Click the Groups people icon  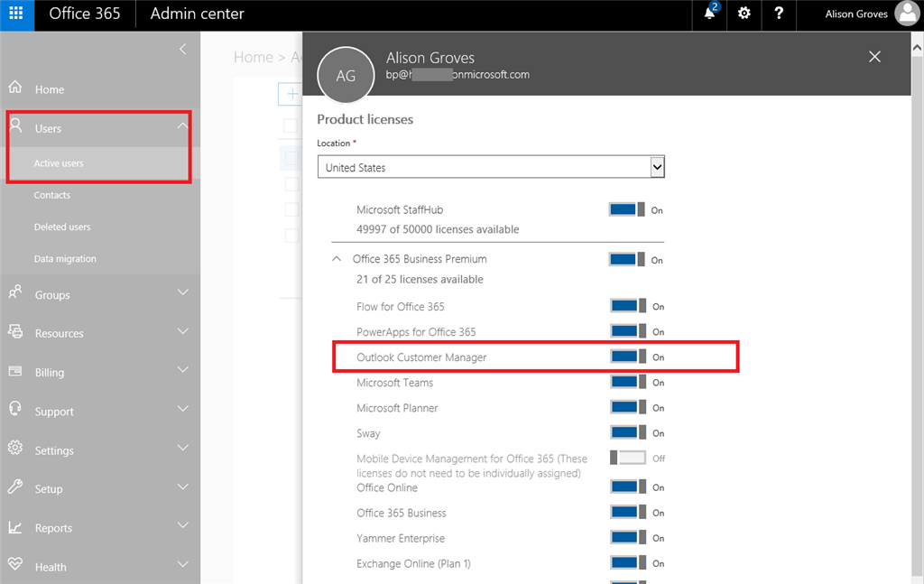(x=15, y=292)
